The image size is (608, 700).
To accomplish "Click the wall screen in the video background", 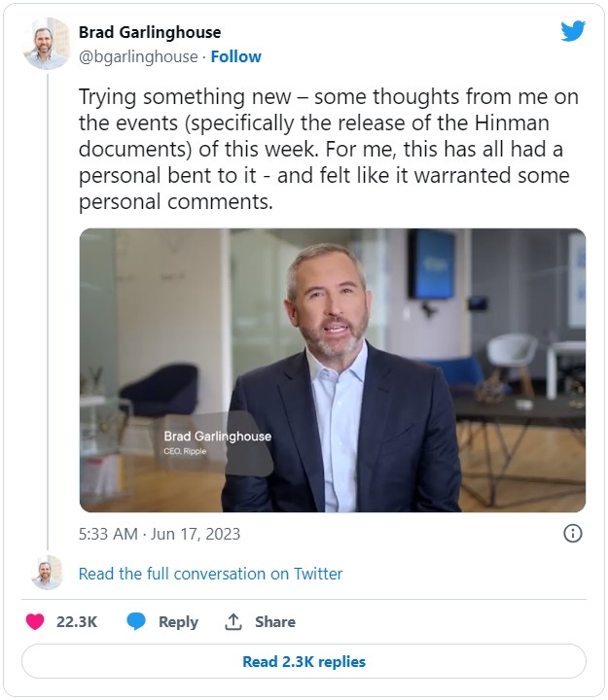I will click(431, 264).
